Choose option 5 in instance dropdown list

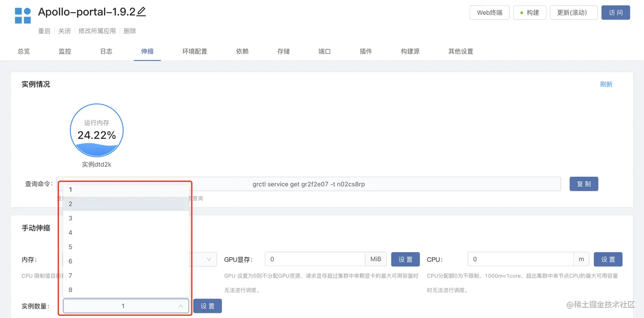click(x=126, y=247)
